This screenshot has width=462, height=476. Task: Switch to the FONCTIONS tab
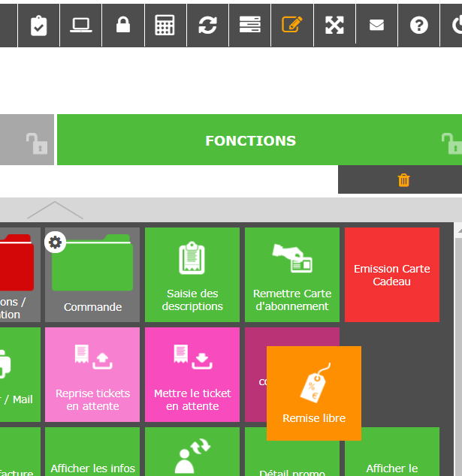coord(250,140)
